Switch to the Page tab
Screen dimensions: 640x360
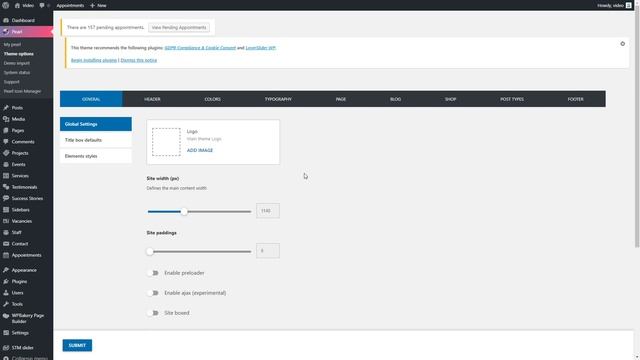pos(341,99)
